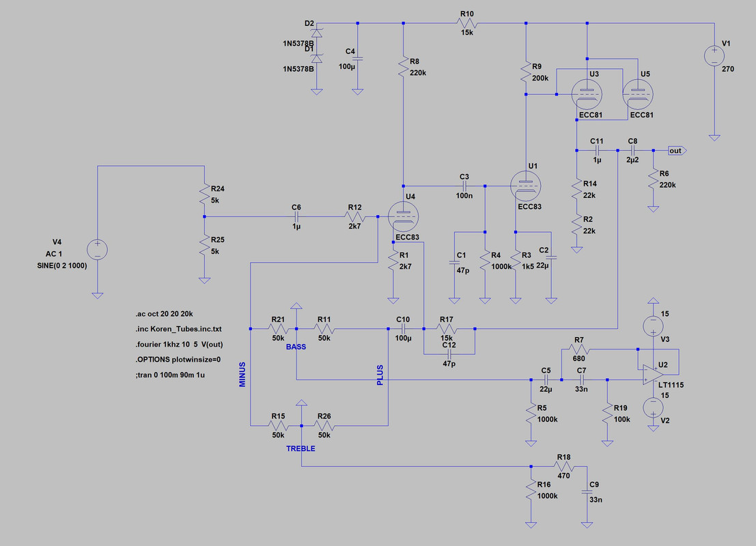Click the R8 220k resistor symbol
Screen dimensions: 756x546
coord(404,66)
